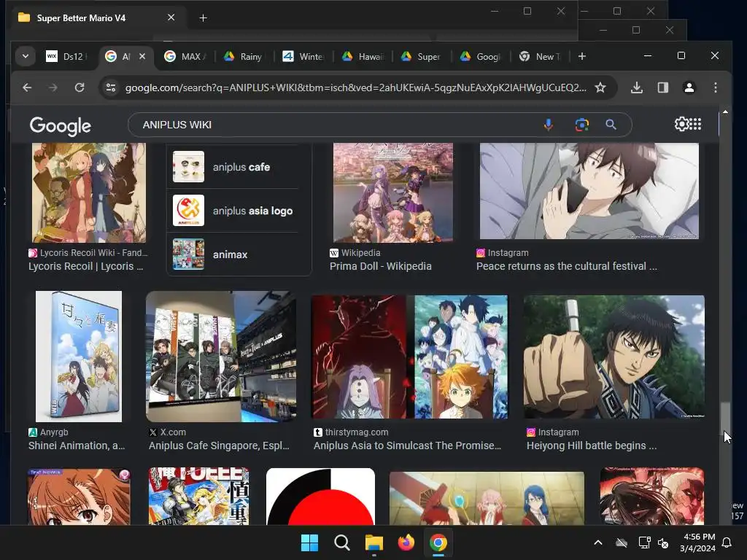Switch to the Hawaii Drive tab
The image size is (747, 560).
363,56
